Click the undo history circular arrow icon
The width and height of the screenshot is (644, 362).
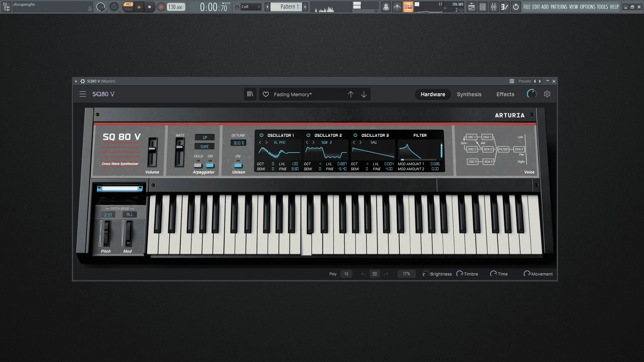(x=516, y=7)
